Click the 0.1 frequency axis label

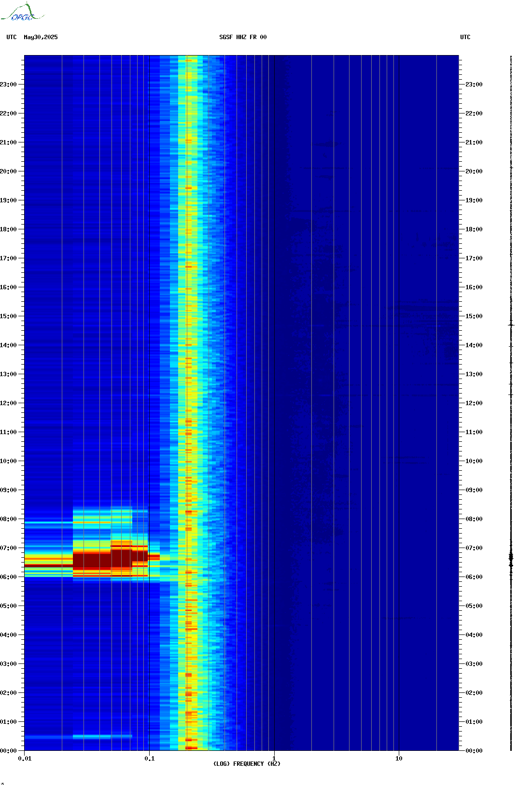click(150, 759)
